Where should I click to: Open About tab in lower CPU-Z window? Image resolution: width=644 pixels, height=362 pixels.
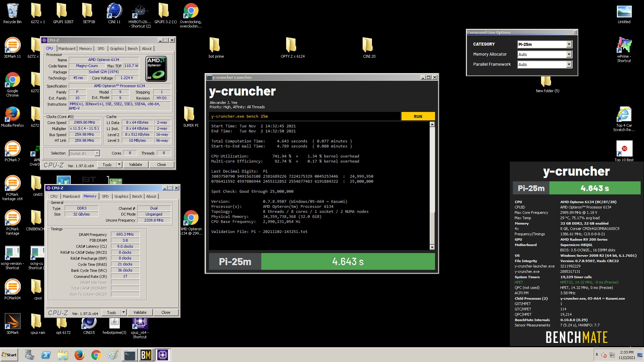click(151, 196)
